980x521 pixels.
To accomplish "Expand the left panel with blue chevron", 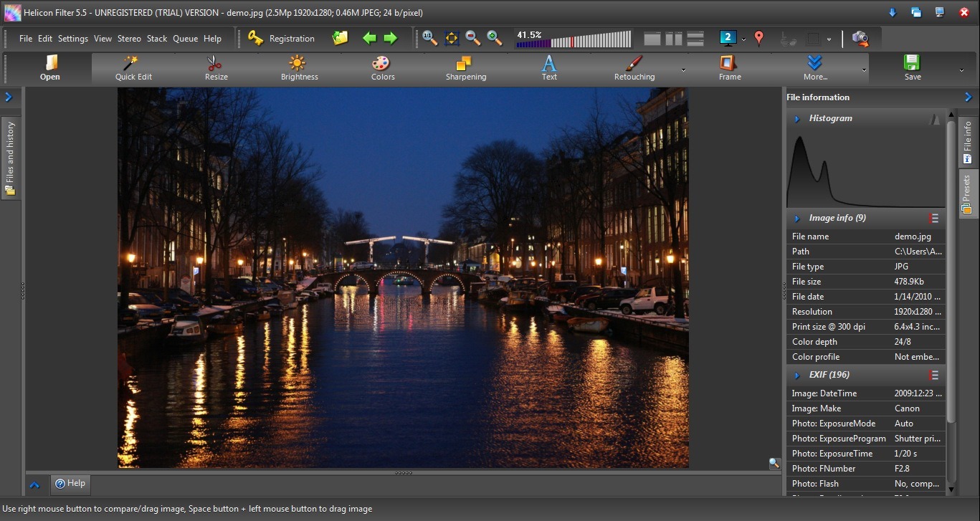I will (x=9, y=97).
